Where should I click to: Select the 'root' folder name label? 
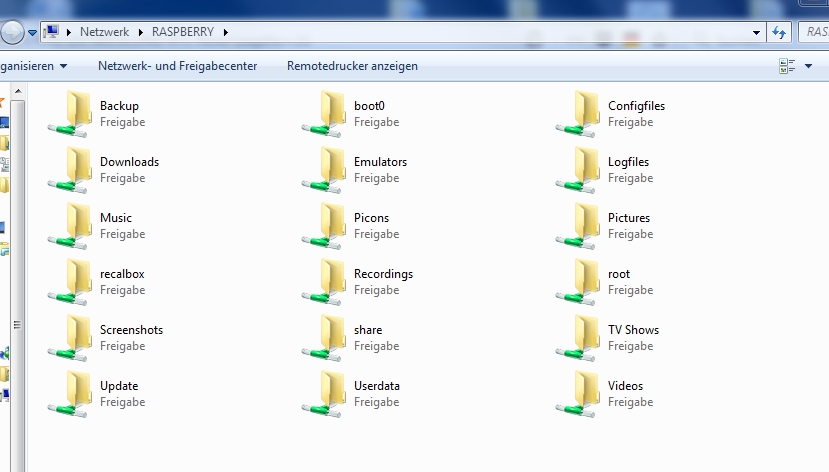(619, 274)
